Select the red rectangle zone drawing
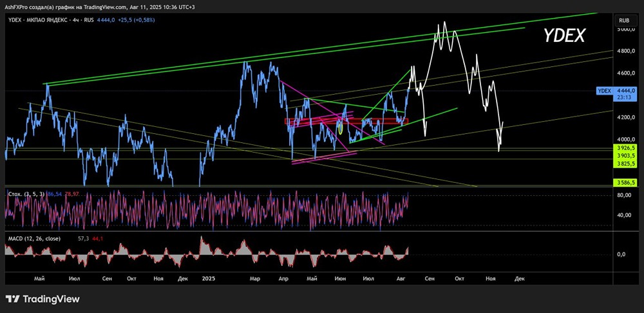This screenshot has height=313, width=644. [346, 121]
